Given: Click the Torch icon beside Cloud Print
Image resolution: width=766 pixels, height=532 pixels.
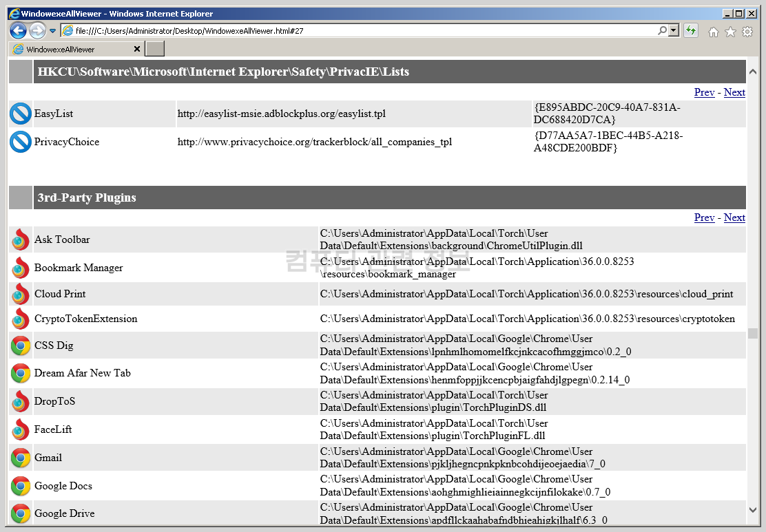Looking at the screenshot, I should click(21, 295).
